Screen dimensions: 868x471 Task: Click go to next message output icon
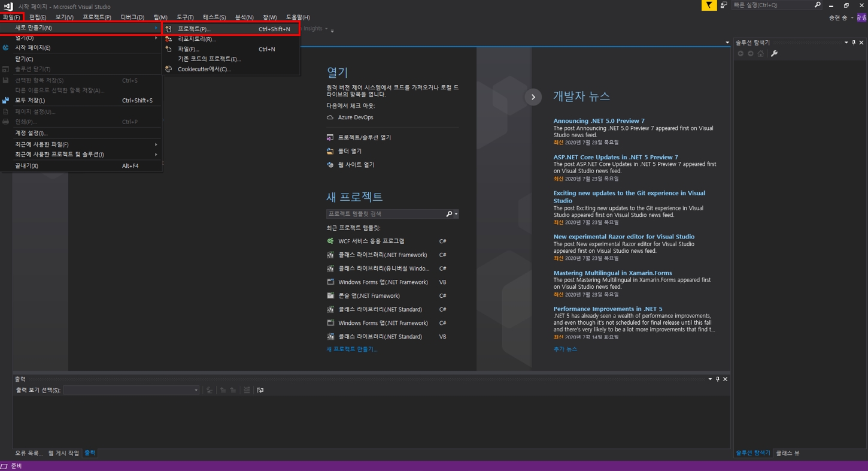[x=233, y=390]
